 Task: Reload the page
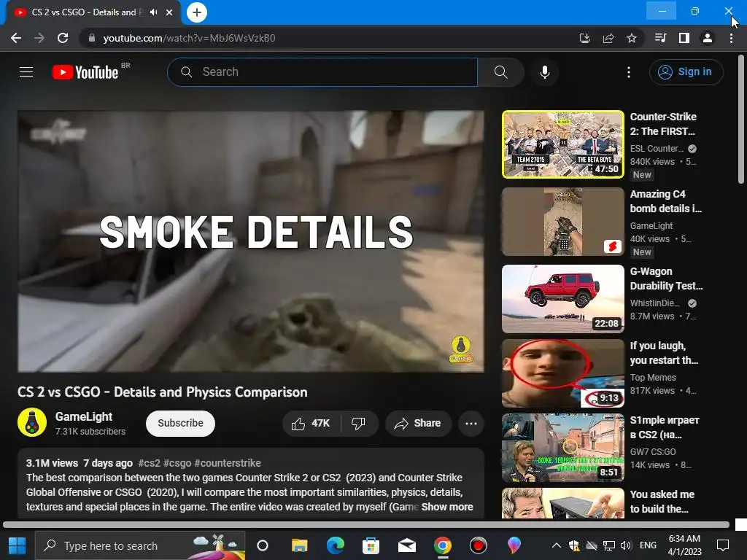(63, 38)
